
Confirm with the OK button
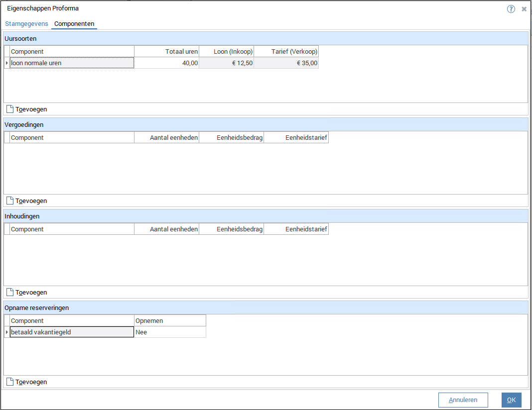pyautogui.click(x=511, y=400)
